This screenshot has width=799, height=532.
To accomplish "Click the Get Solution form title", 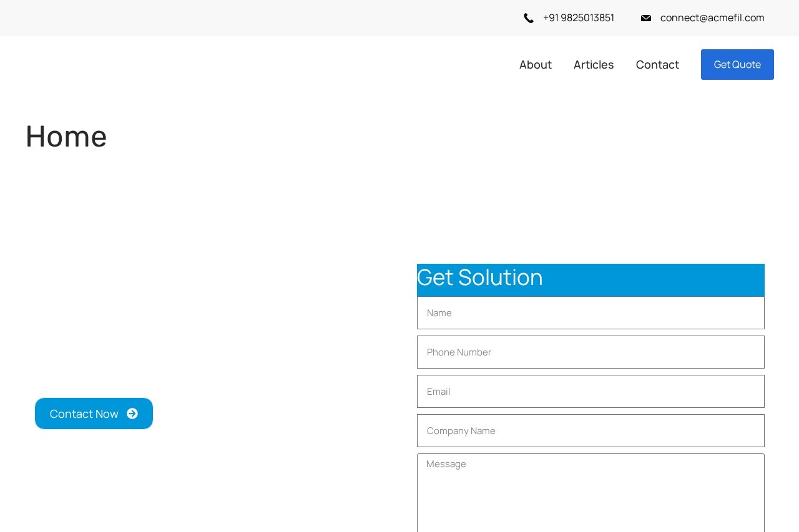I will pos(479,278).
